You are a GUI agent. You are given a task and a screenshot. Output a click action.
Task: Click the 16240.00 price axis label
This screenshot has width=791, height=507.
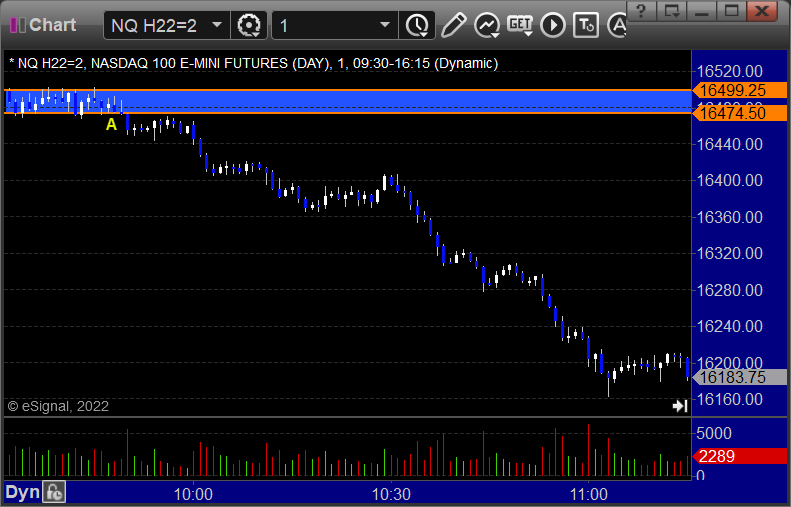pyautogui.click(x=729, y=326)
